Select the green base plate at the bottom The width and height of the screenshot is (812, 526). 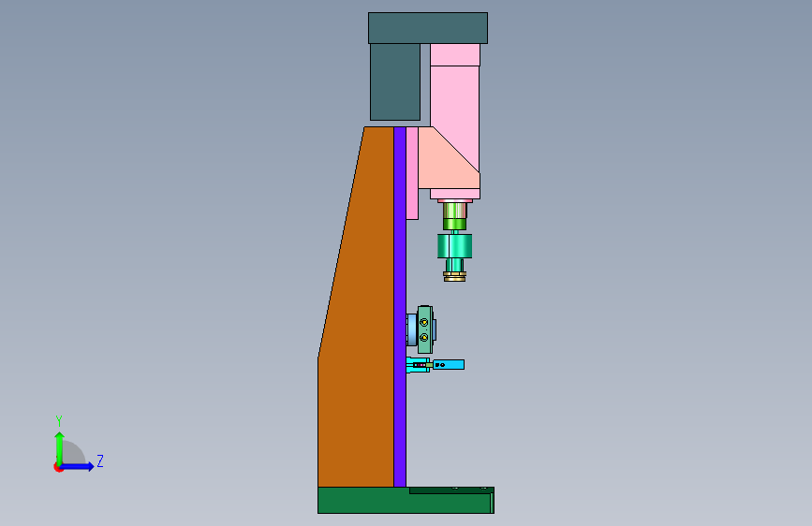click(406, 501)
